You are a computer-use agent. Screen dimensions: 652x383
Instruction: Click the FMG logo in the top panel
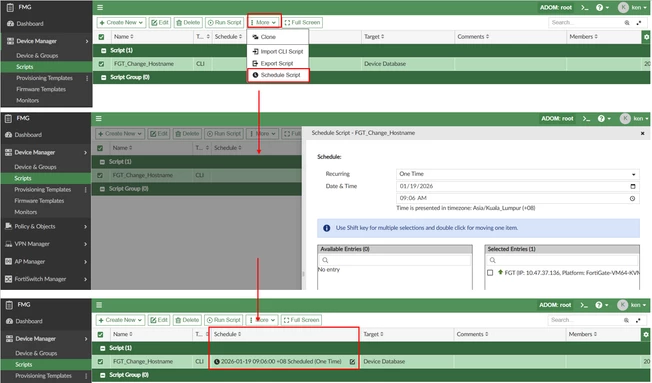[x=19, y=7]
